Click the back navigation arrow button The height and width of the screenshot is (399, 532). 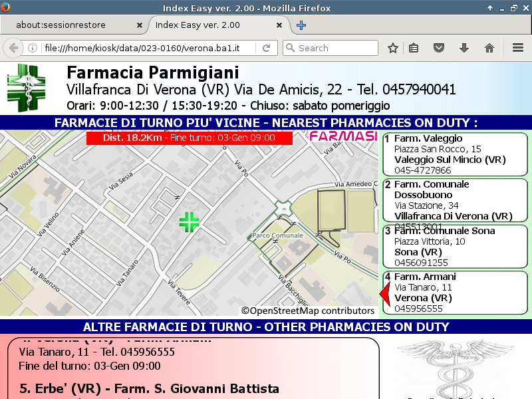(13, 48)
